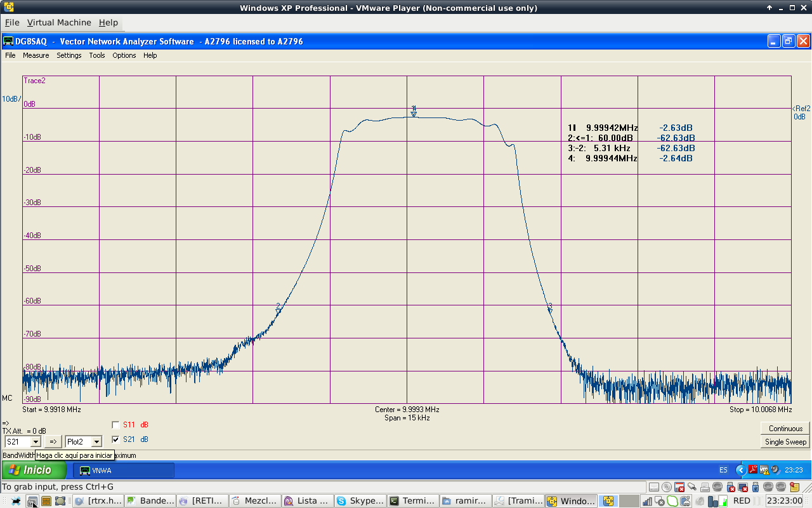Click the VMware printer device icon
The width and height of the screenshot is (812, 508).
(x=705, y=487)
